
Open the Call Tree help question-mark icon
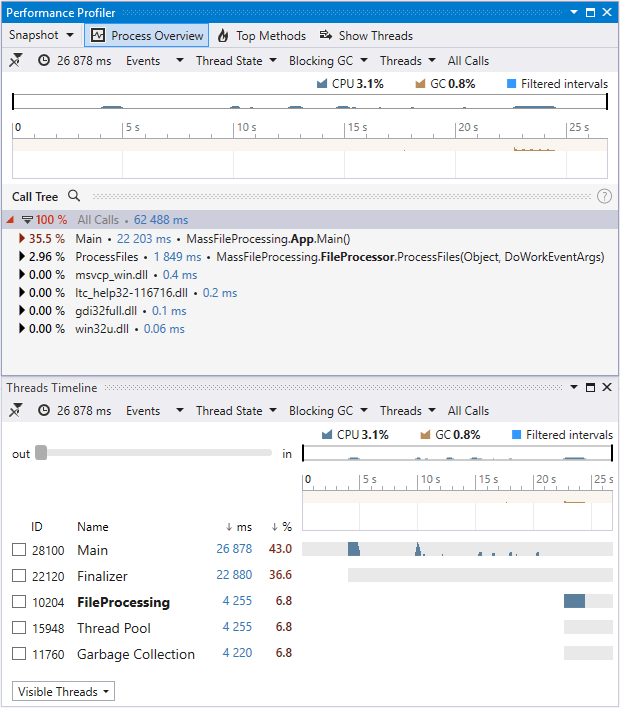click(604, 197)
